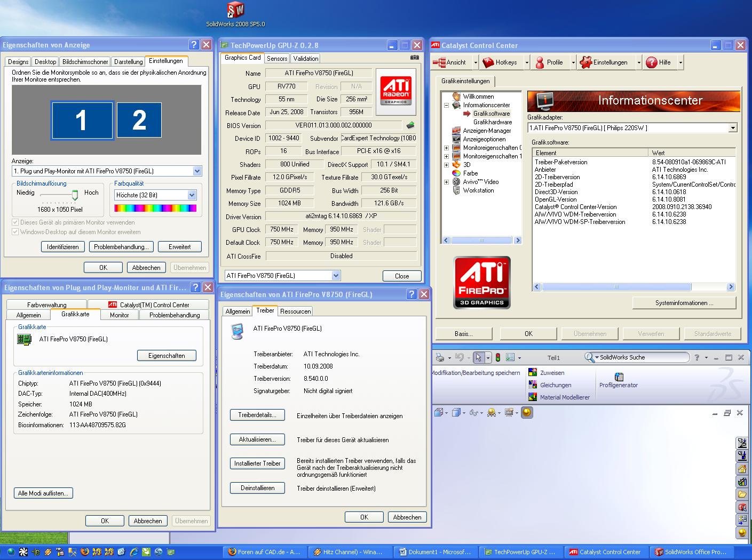752x560 pixels.
Task: Click the Zuweisen icon in SolidWorks
Action: (x=533, y=372)
